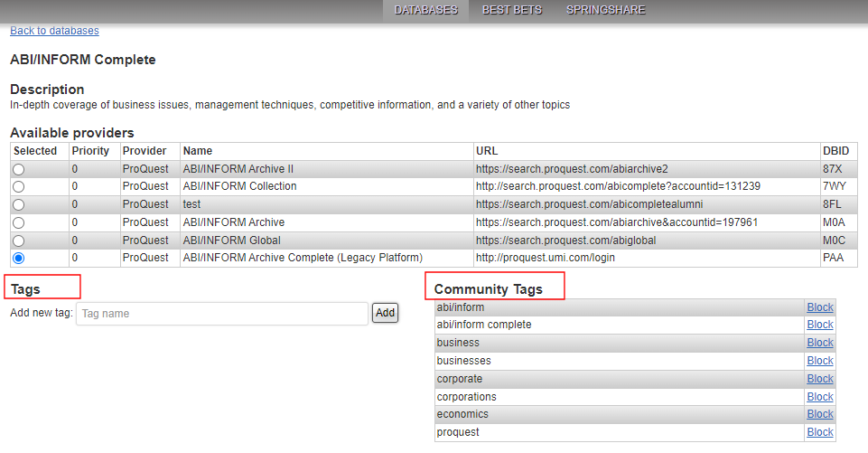The width and height of the screenshot is (868, 453).
Task: Open the DATABASES tab
Action: pyautogui.click(x=425, y=10)
